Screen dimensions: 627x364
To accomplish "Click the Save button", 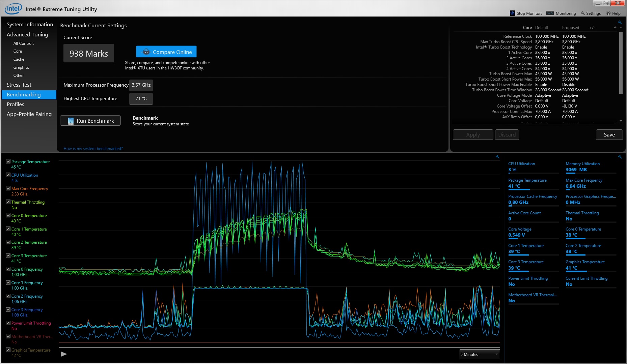I will click(x=609, y=135).
